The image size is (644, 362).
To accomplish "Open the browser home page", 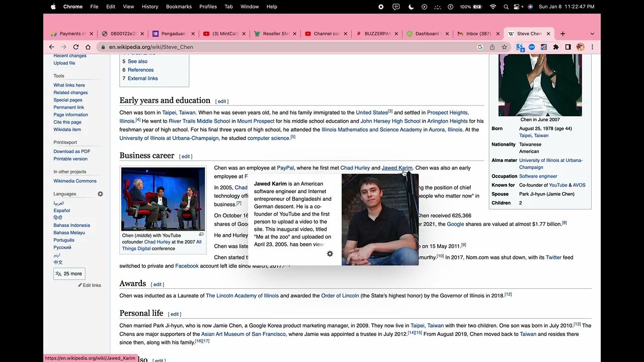I will point(88,47).
